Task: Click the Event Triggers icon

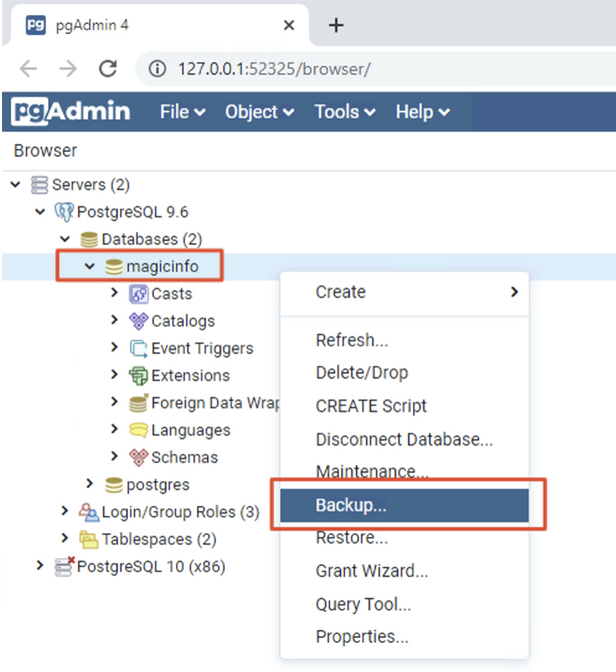Action: pyautogui.click(x=138, y=349)
